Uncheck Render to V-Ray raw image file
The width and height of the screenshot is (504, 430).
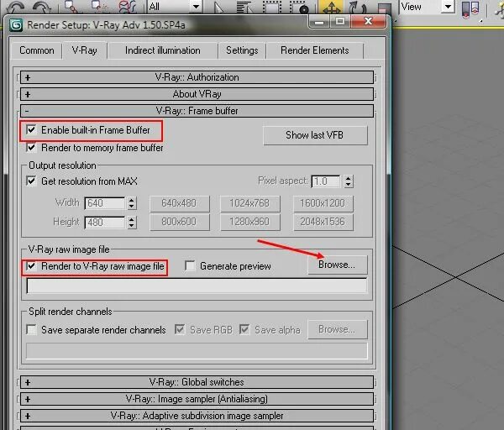(x=31, y=266)
